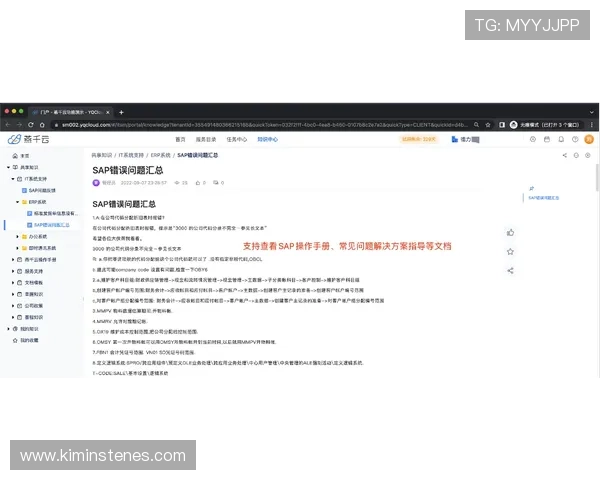The height and width of the screenshot is (480, 600).
Task: Bookmark this page with star icon
Action: coord(488,125)
